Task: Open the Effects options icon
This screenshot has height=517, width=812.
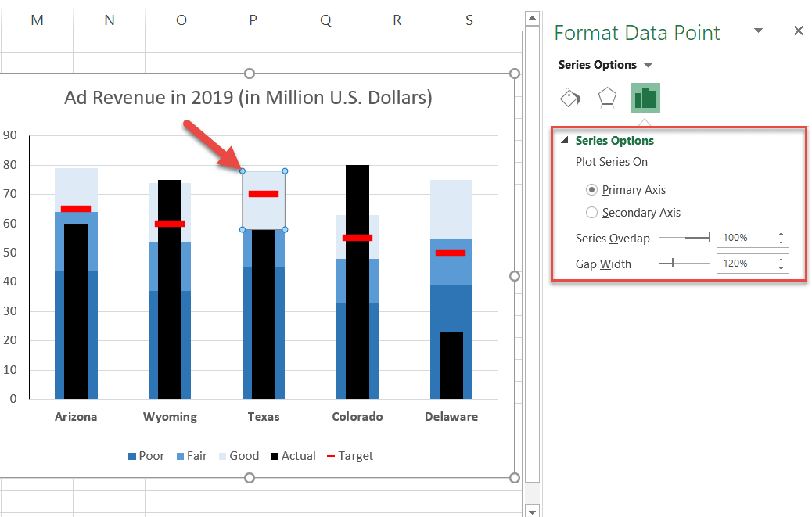Action: tap(607, 97)
